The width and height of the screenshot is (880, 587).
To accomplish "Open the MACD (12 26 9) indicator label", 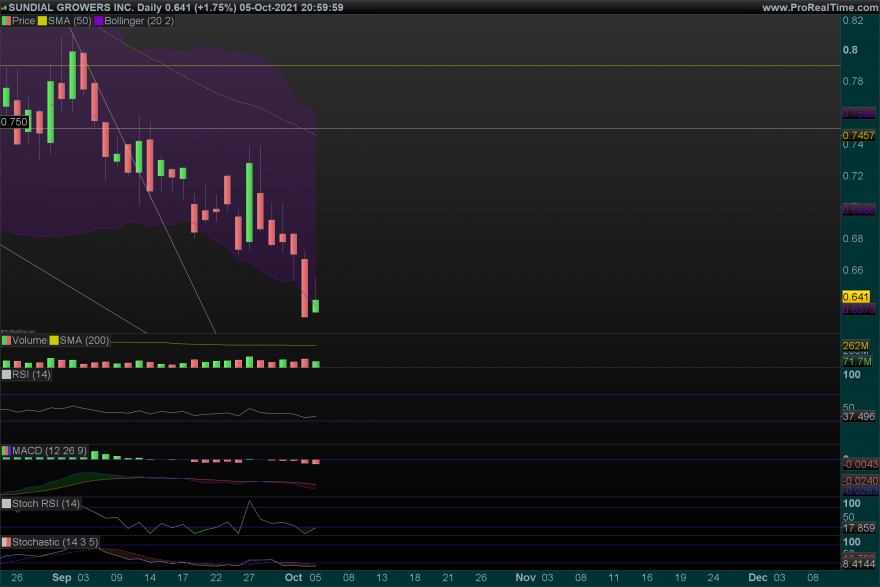I will click(49, 451).
